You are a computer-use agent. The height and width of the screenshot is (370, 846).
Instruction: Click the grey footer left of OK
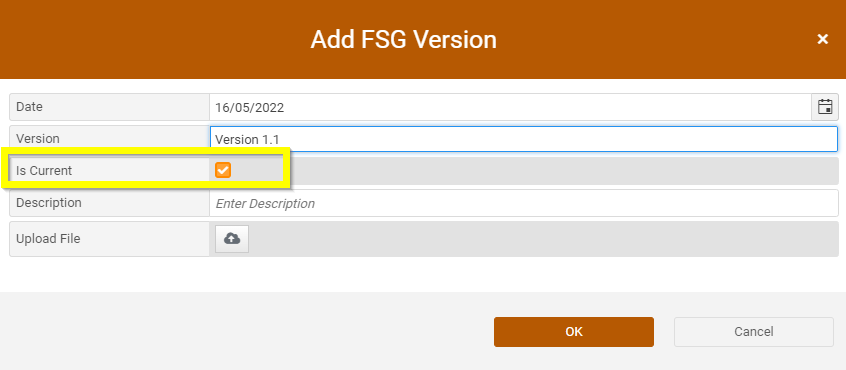point(243,331)
